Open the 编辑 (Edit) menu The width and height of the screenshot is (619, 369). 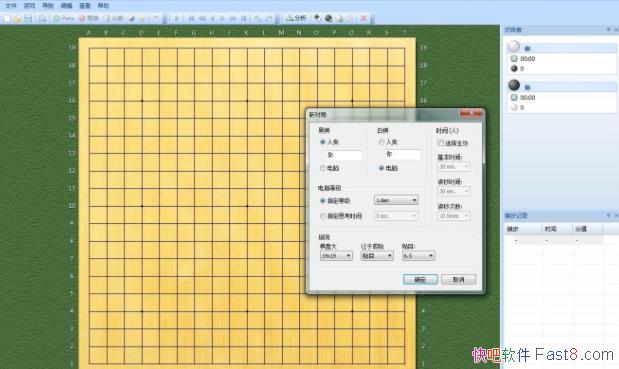[x=66, y=6]
